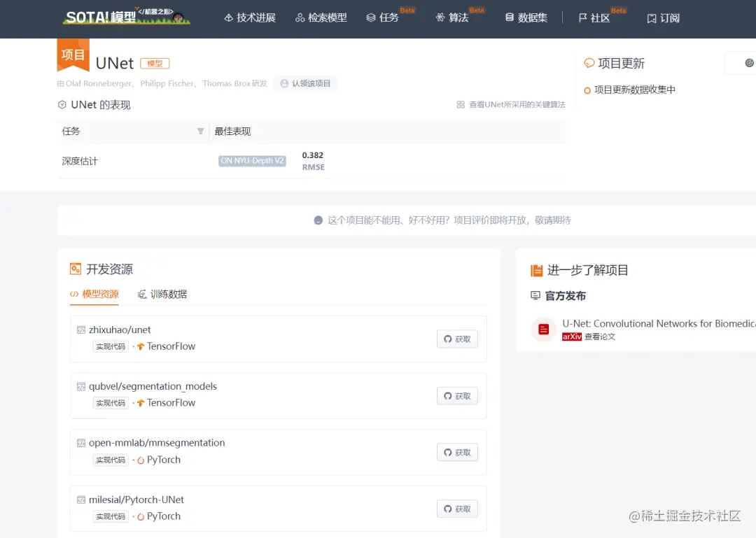Image resolution: width=756 pixels, height=538 pixels.
Task: Click the 官方发布 paper document icon
Action: coord(543,330)
